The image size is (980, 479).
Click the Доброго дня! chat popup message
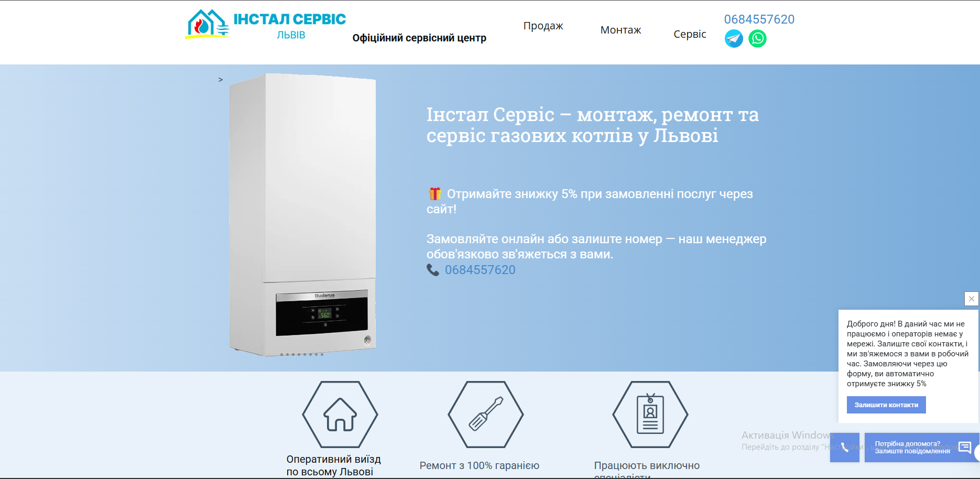click(908, 354)
